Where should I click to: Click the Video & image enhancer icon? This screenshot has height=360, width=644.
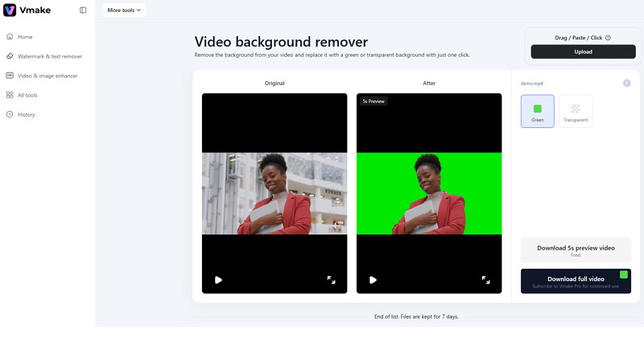pyautogui.click(x=10, y=76)
